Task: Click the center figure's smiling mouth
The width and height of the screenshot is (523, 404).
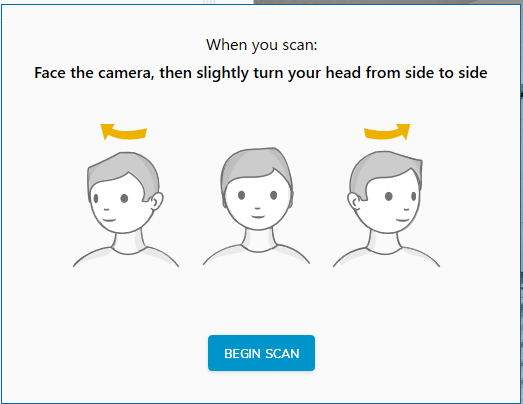Action: coord(257,217)
